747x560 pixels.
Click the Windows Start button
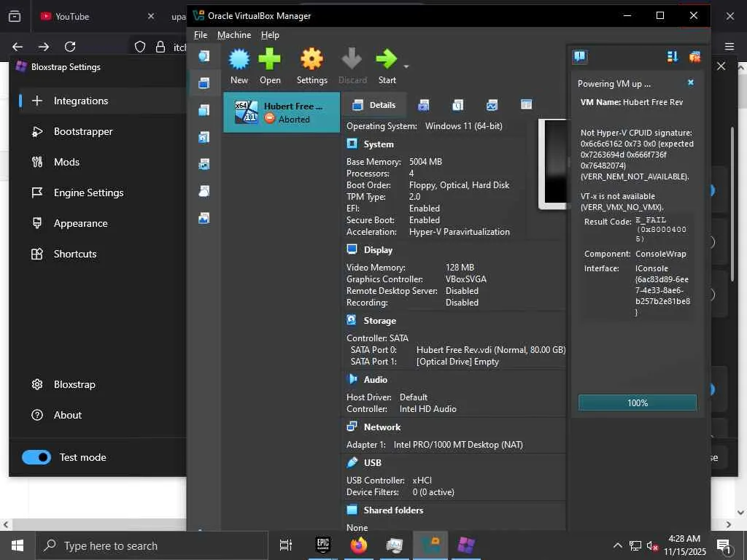click(18, 545)
